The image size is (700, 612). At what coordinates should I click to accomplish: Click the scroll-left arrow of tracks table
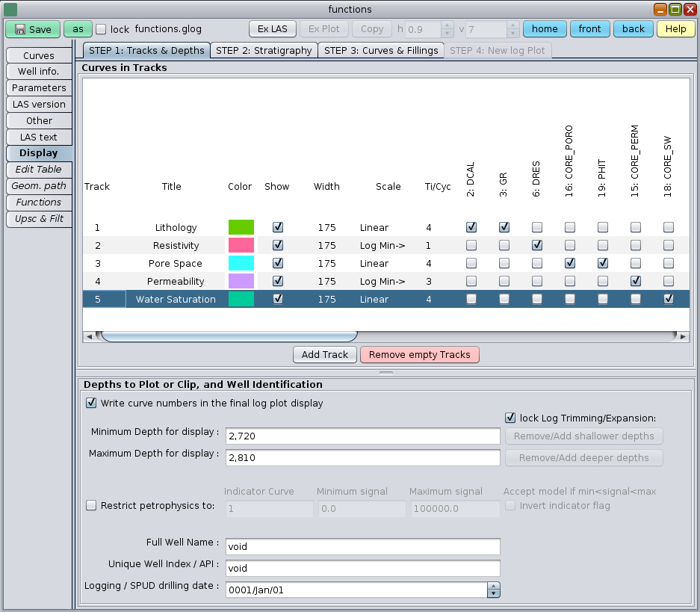[90, 337]
